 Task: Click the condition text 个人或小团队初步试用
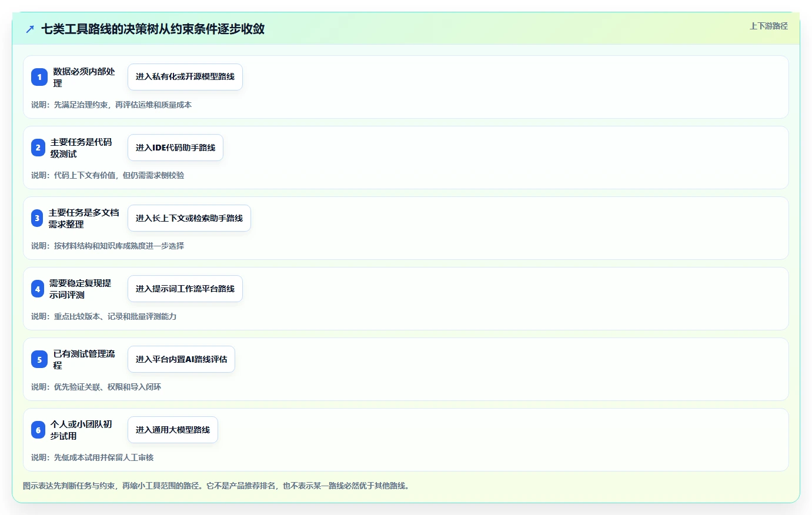(81, 430)
